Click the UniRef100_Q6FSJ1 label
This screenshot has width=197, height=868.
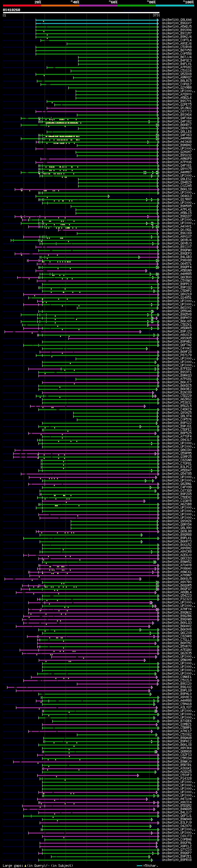177,816
